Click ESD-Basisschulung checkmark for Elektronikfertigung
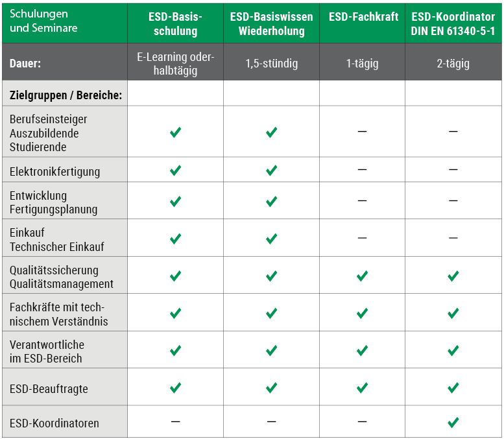The width and height of the screenshot is (504, 439). [175, 171]
